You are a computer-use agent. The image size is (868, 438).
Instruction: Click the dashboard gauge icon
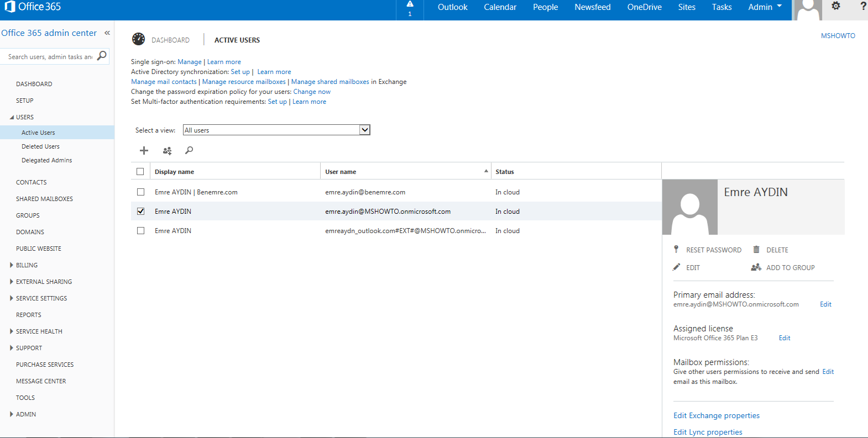[138, 39]
